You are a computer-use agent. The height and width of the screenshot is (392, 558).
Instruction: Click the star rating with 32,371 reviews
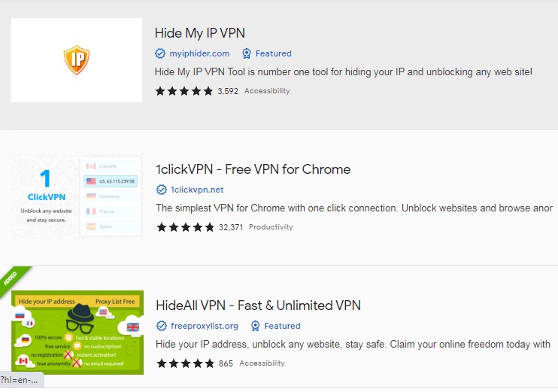coord(186,227)
